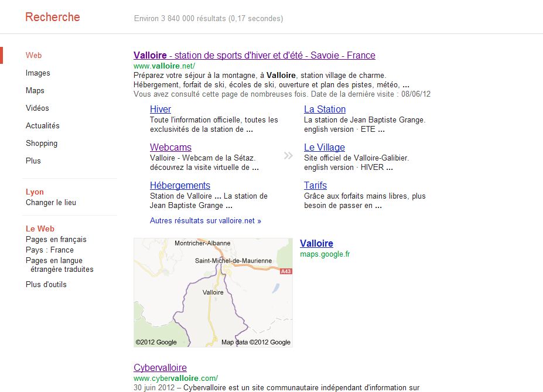The width and height of the screenshot is (543, 392).
Task: Expand the Plus search categories
Action: point(33,161)
